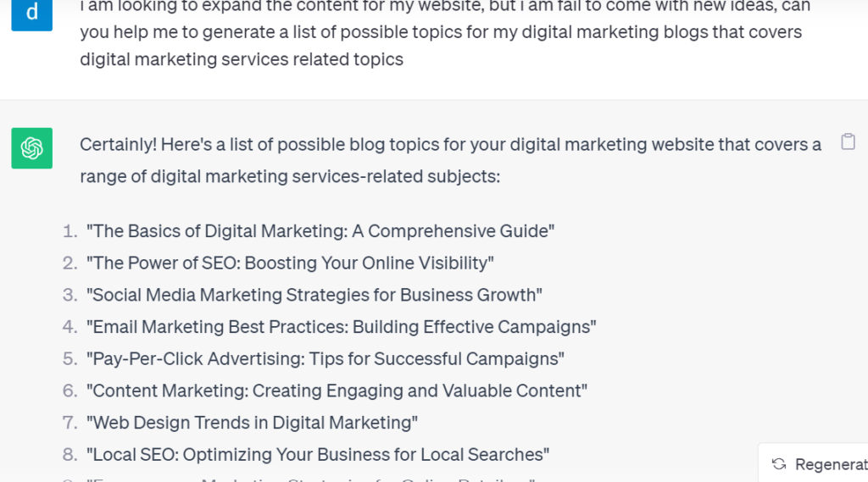Click the blue "d" user avatar
The image size is (868, 482).
[x=31, y=15]
